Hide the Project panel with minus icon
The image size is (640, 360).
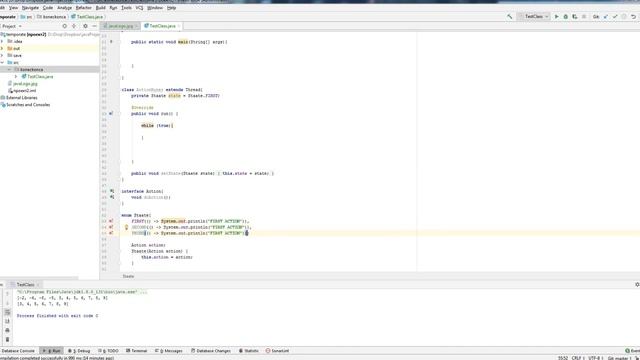point(94,26)
